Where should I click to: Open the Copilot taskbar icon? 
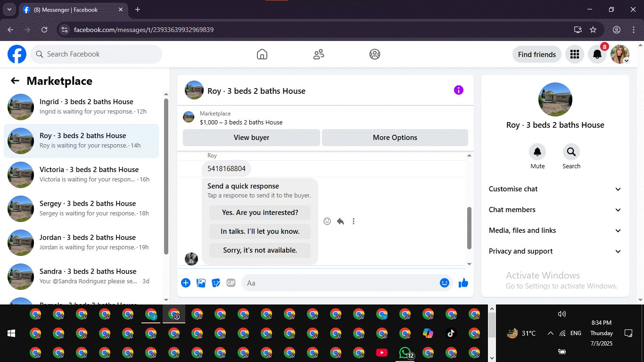click(428, 333)
